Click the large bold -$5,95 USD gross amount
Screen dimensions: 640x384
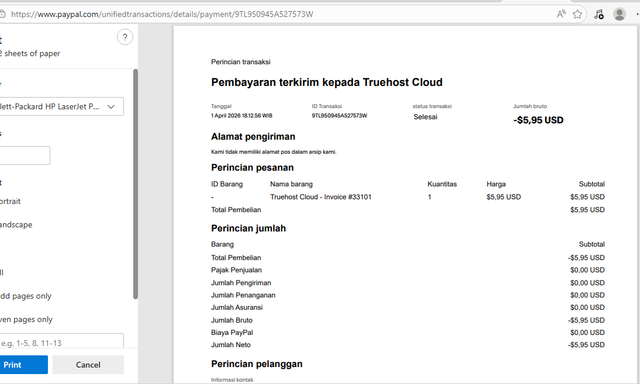[x=538, y=120]
